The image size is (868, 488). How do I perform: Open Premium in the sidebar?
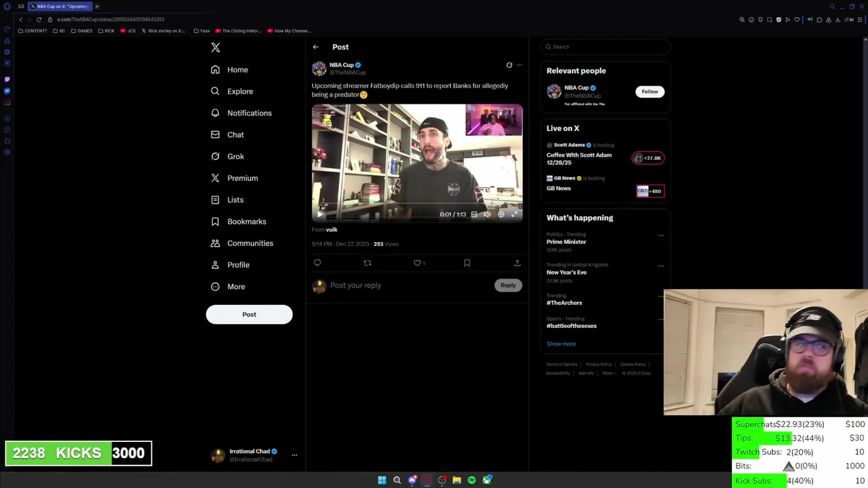click(x=234, y=178)
